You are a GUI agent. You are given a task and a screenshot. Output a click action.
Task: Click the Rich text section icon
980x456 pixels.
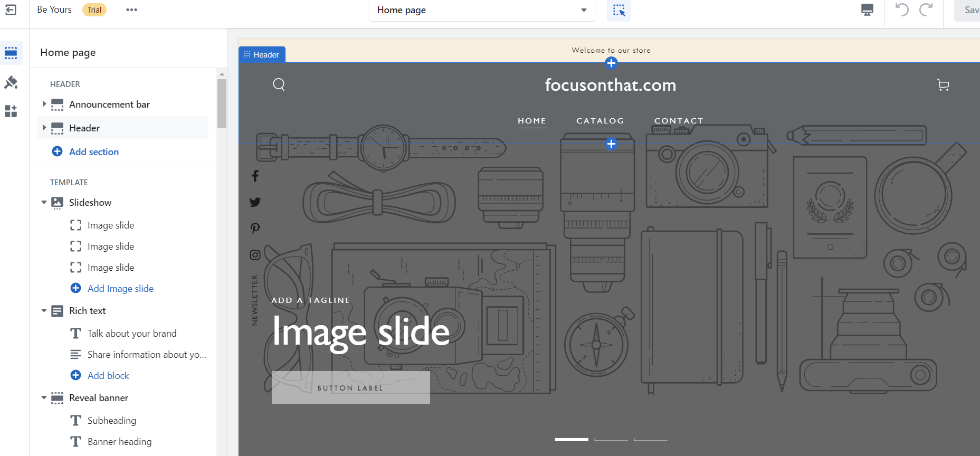[x=57, y=311]
